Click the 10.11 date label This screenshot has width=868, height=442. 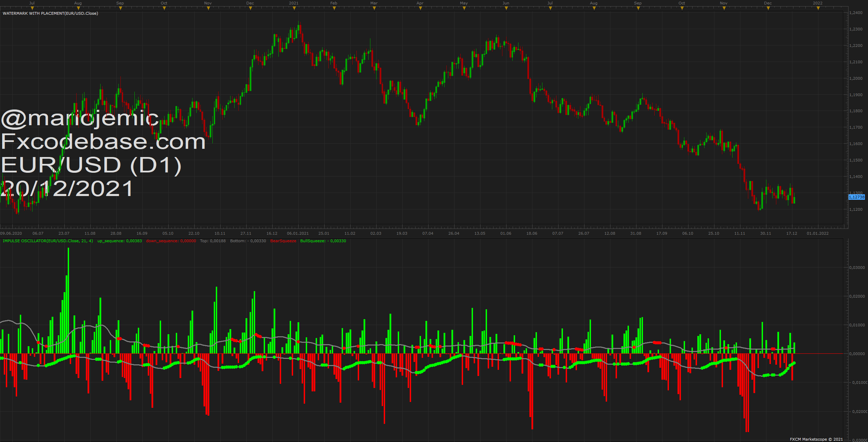click(220, 233)
